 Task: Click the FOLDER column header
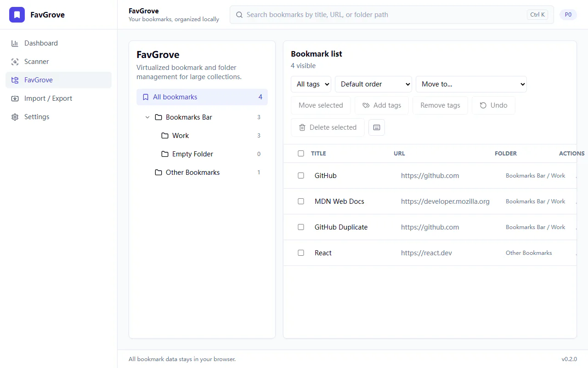coord(506,154)
